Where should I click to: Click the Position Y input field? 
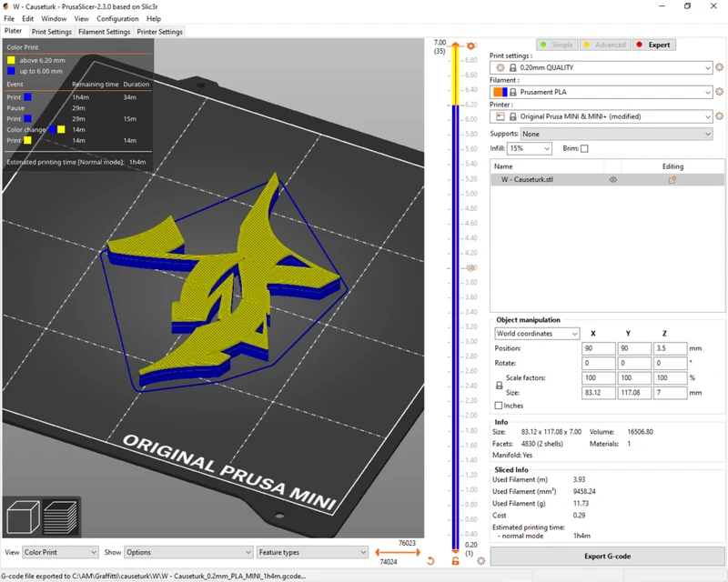click(634, 348)
